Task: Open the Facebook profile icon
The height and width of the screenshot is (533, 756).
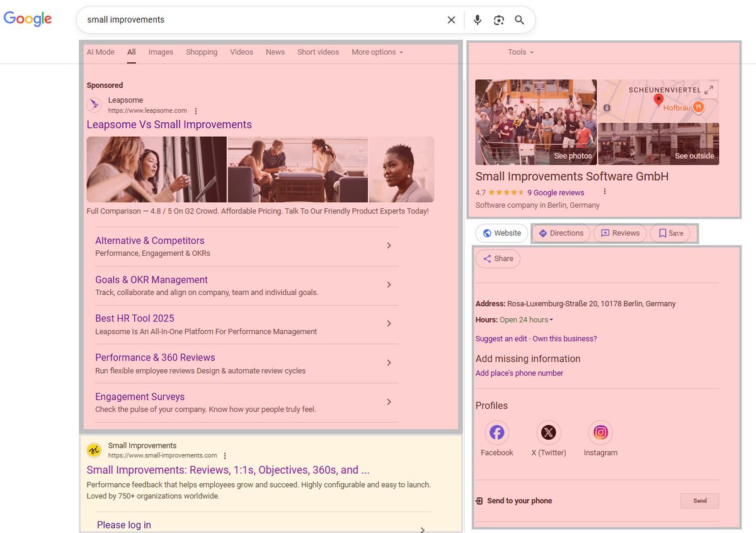Action: click(497, 433)
